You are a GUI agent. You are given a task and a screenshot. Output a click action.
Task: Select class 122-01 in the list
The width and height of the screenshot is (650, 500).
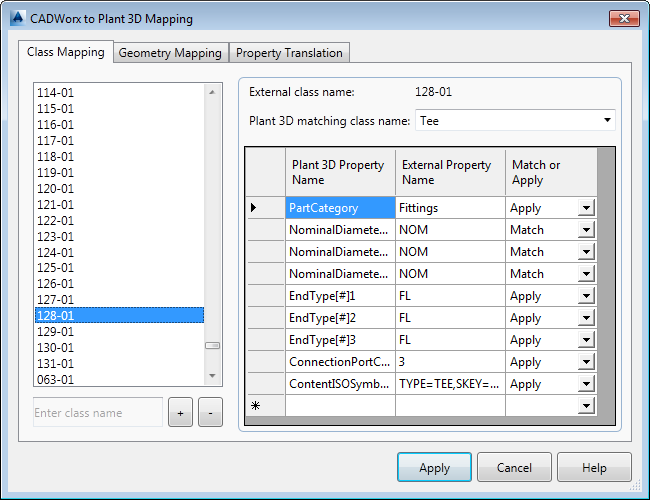pos(119,221)
